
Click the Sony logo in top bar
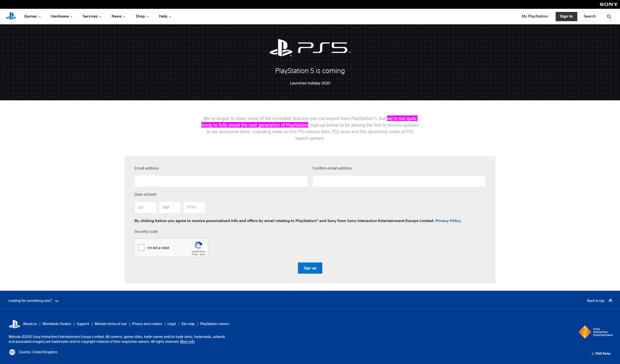608,4
